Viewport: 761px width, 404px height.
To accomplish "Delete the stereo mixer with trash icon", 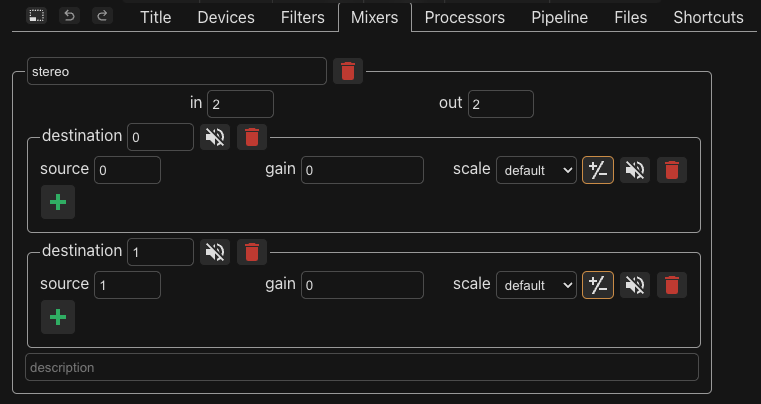I will (348, 71).
